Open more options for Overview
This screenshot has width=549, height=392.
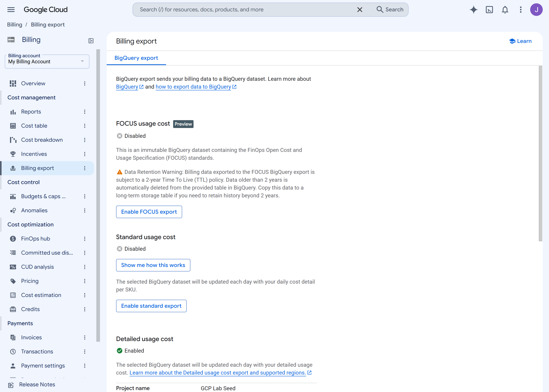coord(85,83)
